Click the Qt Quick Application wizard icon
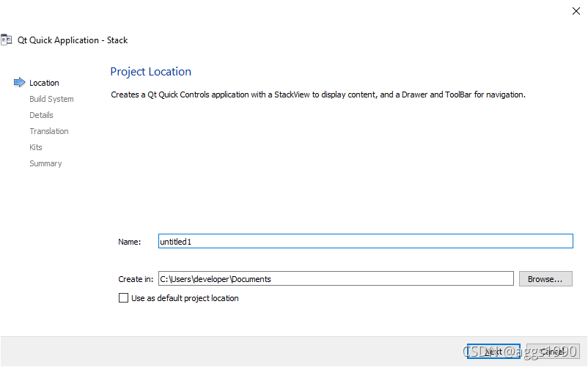Image resolution: width=588 pixels, height=367 pixels. [x=7, y=40]
